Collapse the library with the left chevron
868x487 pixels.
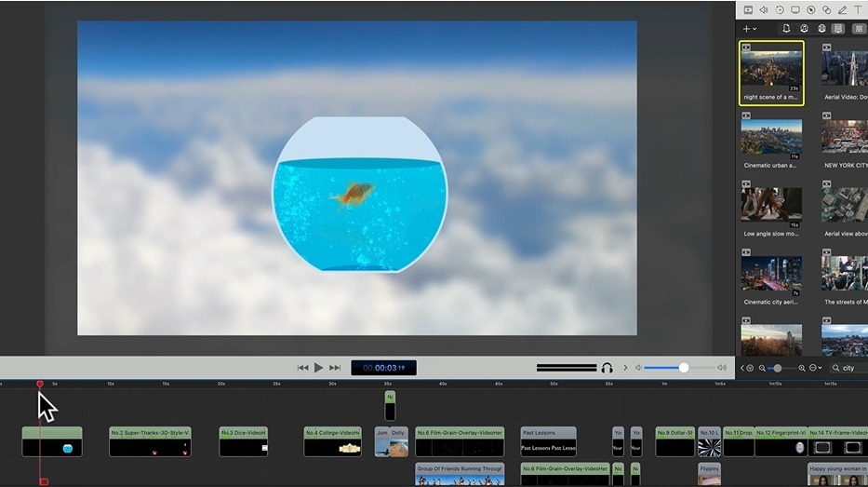(x=742, y=368)
